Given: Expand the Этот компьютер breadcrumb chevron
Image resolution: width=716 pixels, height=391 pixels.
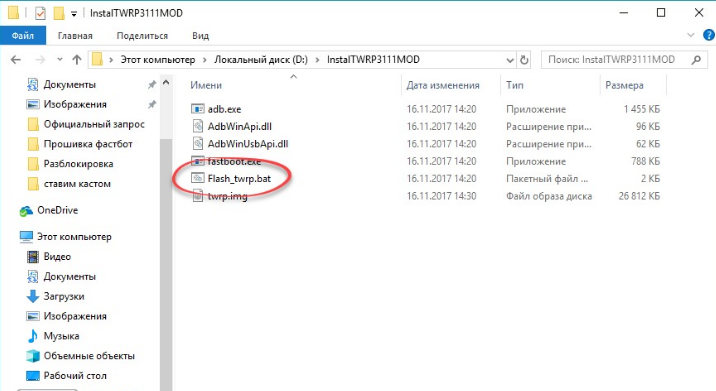Looking at the screenshot, I should [204, 60].
